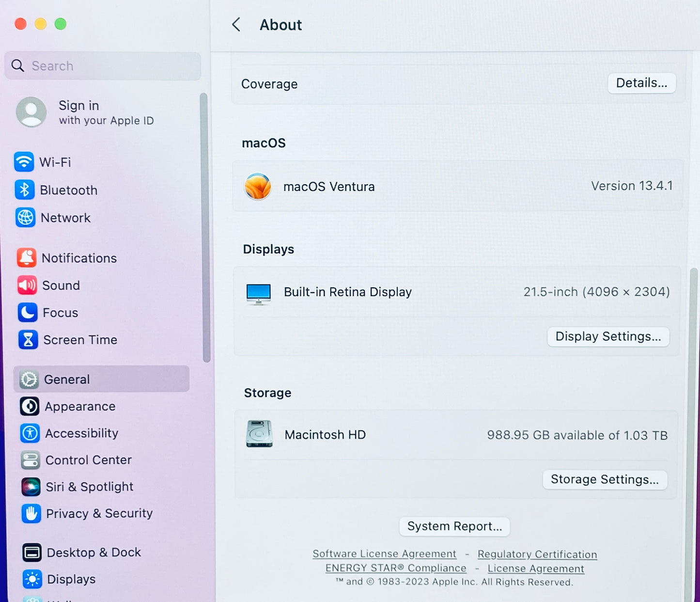Click the Focus moon icon
Image resolution: width=700 pixels, height=602 pixels.
pyautogui.click(x=28, y=313)
